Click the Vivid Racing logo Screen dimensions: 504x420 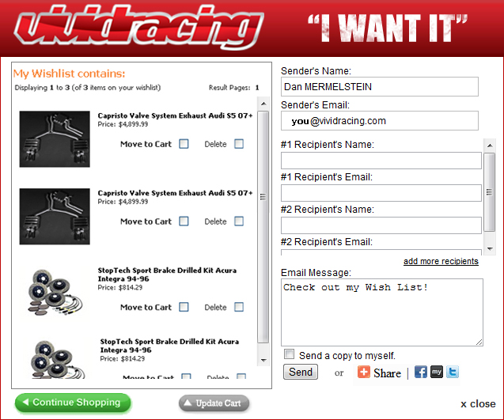point(139,26)
